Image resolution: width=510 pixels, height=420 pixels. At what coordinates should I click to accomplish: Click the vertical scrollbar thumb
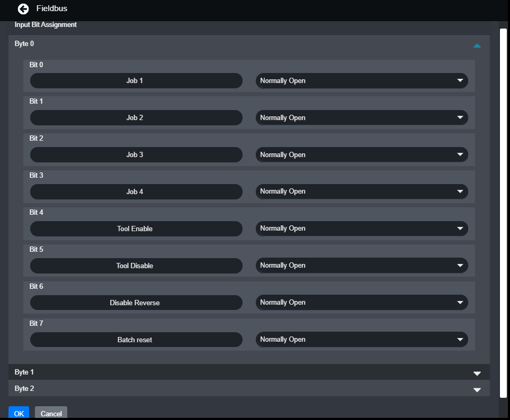tap(503, 213)
